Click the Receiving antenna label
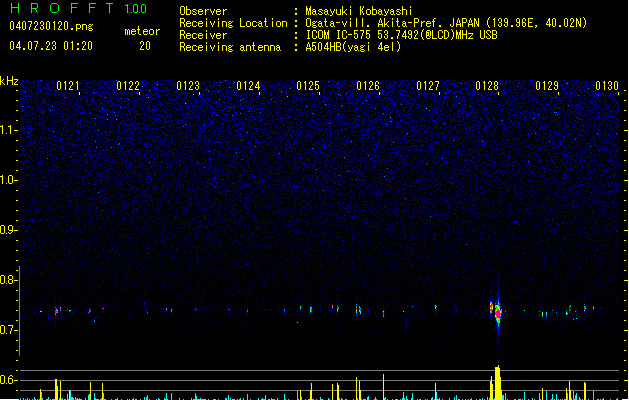629x400 pixels. tap(230, 47)
